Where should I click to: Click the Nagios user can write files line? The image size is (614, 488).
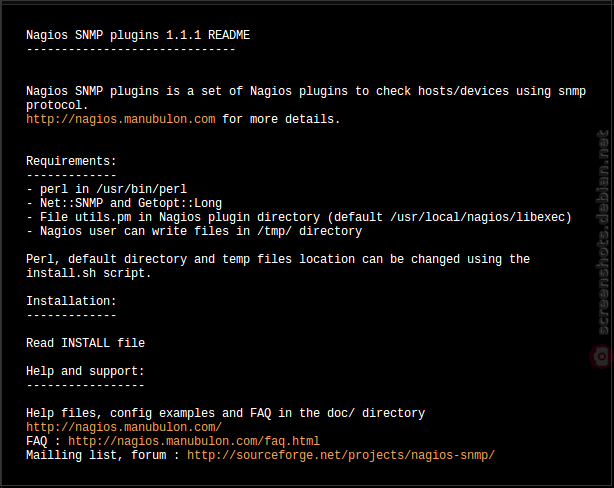coord(194,231)
